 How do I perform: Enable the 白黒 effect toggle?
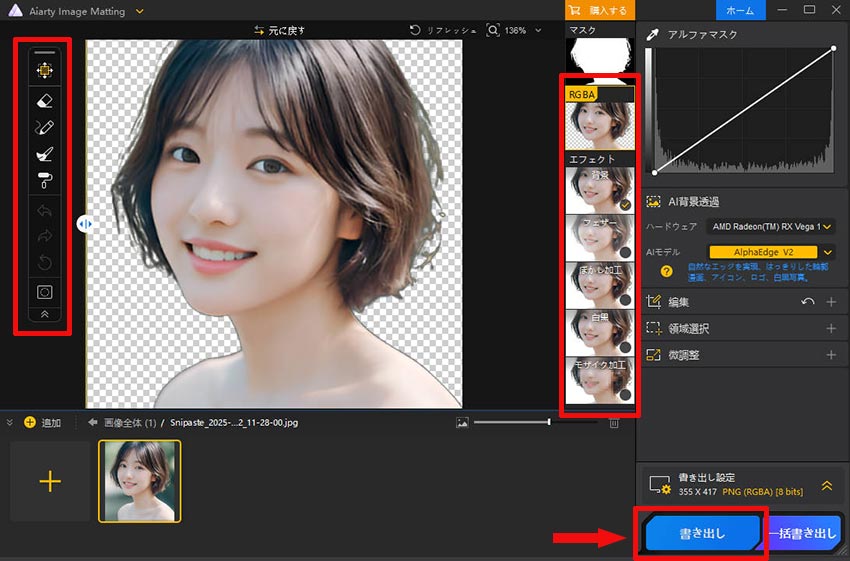(624, 346)
